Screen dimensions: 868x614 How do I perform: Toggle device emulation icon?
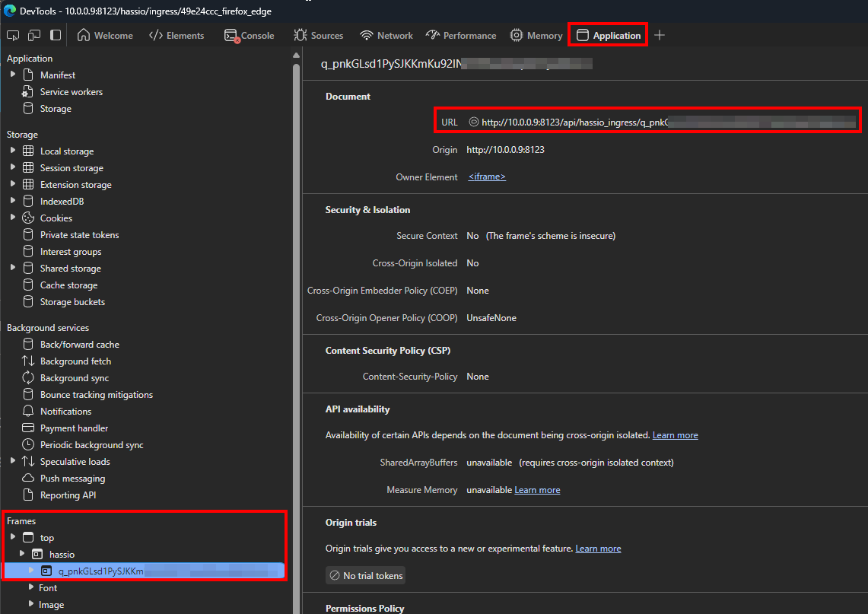coord(34,36)
